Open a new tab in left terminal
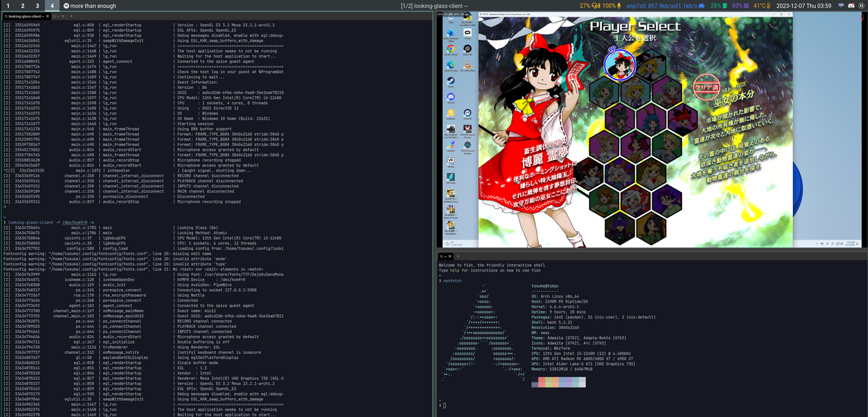868x417 pixels. 70,15
